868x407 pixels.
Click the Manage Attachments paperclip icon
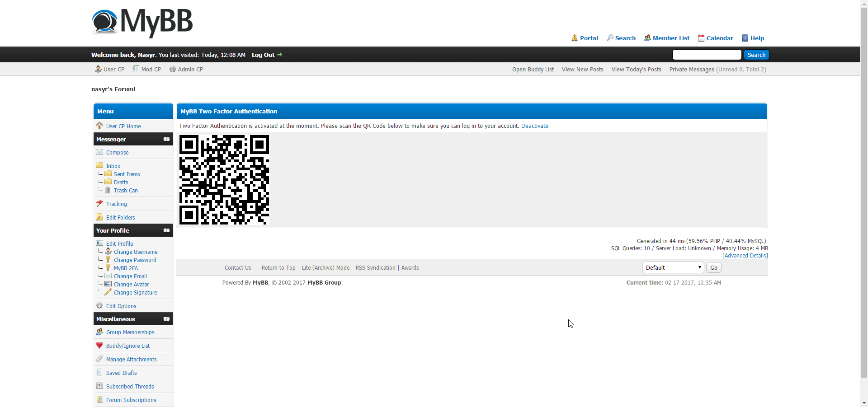(x=99, y=359)
